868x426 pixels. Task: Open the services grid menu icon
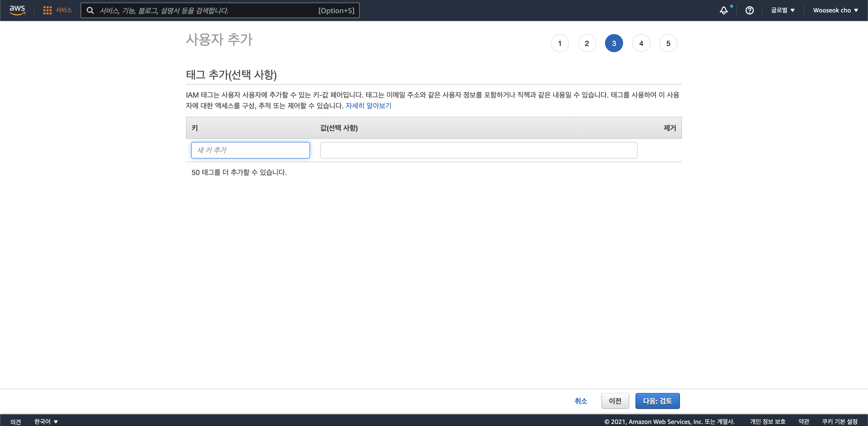pos(48,10)
